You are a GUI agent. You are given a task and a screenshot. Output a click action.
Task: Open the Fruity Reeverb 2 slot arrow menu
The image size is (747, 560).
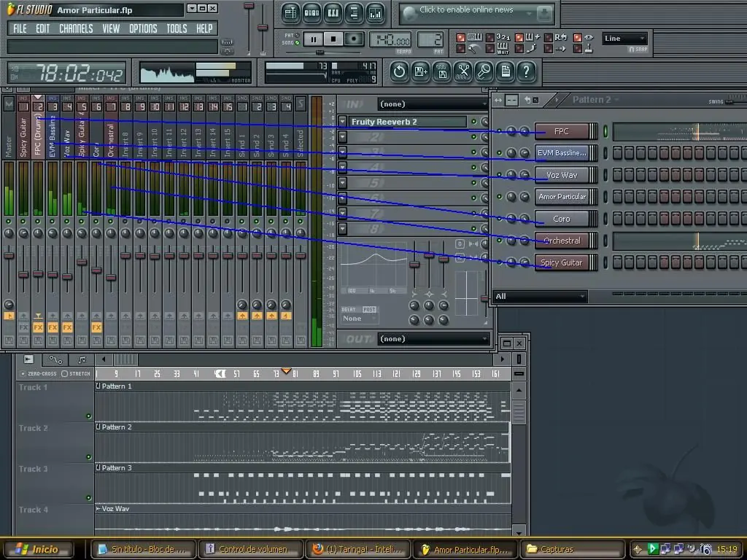point(342,122)
